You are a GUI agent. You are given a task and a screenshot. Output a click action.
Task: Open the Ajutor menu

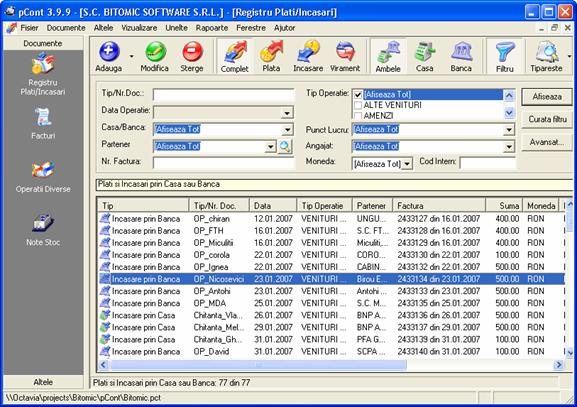284,28
